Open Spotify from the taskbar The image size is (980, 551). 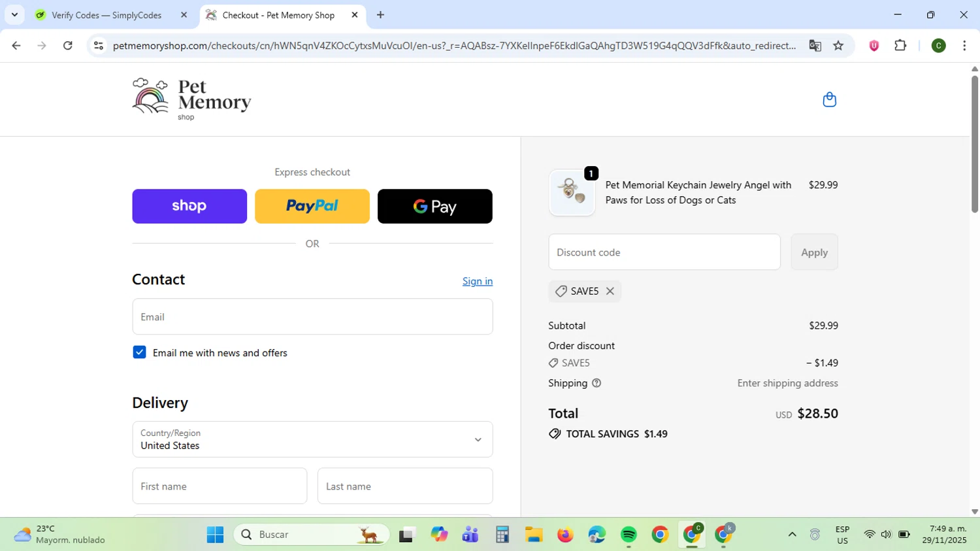(x=629, y=535)
